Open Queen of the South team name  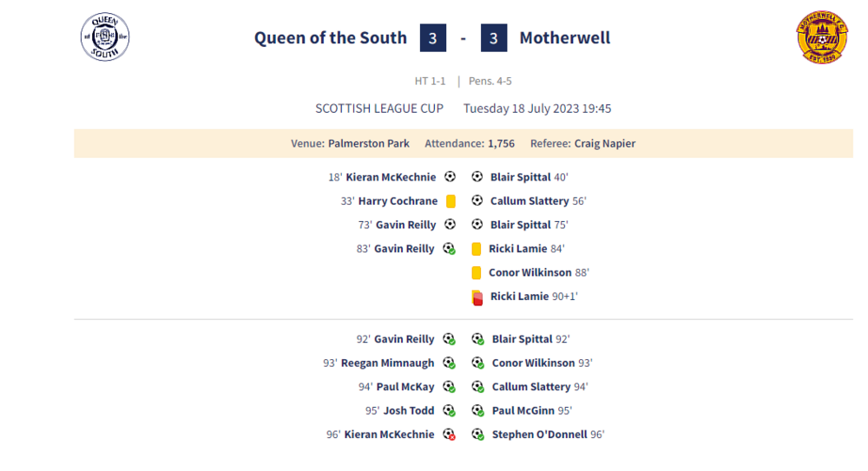pyautogui.click(x=330, y=38)
